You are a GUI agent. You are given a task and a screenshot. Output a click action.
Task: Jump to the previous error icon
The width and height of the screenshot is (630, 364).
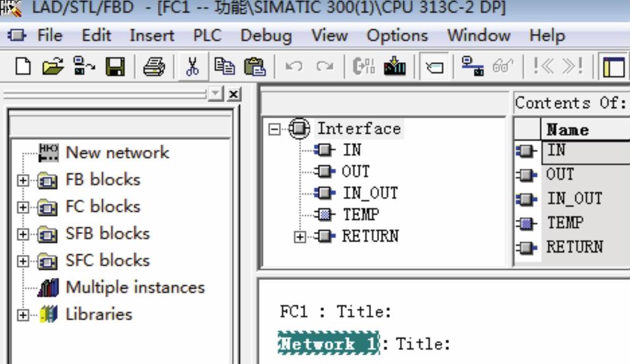pyautogui.click(x=543, y=66)
